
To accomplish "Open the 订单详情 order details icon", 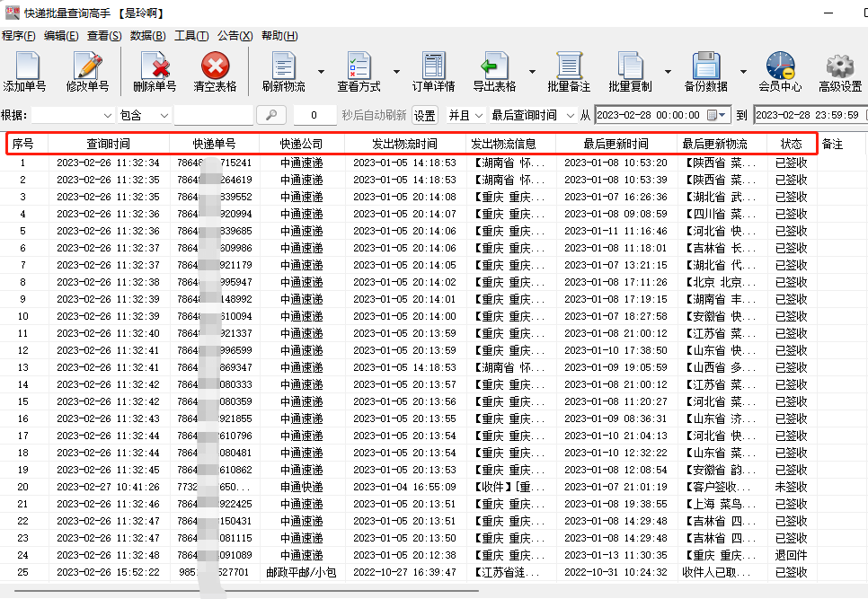I will pos(433,71).
